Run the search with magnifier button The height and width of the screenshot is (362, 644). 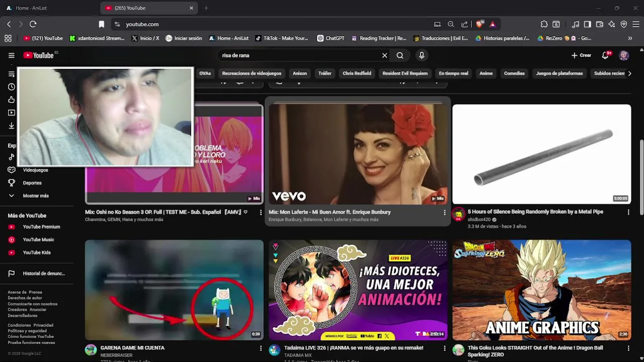400,55
